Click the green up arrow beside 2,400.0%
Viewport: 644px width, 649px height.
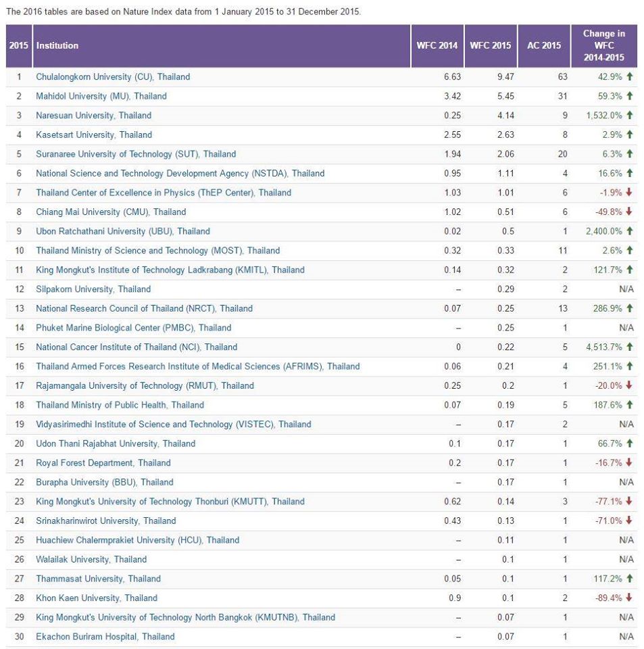point(630,231)
